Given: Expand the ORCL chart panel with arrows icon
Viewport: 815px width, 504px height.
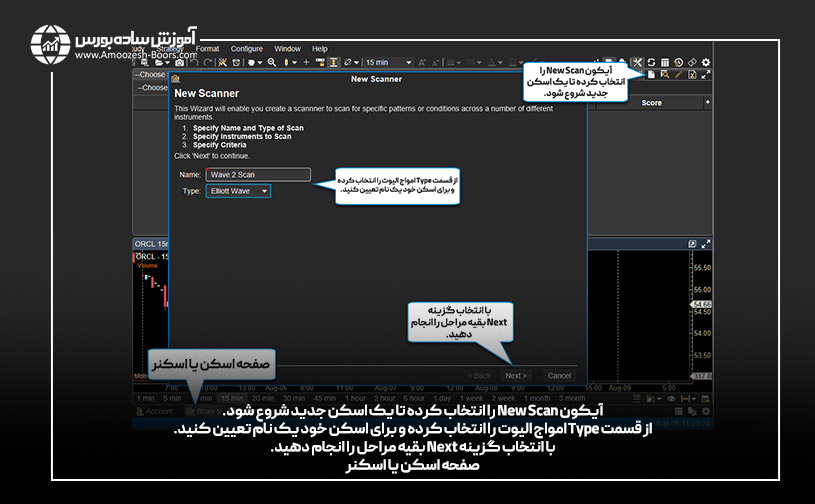Looking at the screenshot, I should [x=705, y=244].
